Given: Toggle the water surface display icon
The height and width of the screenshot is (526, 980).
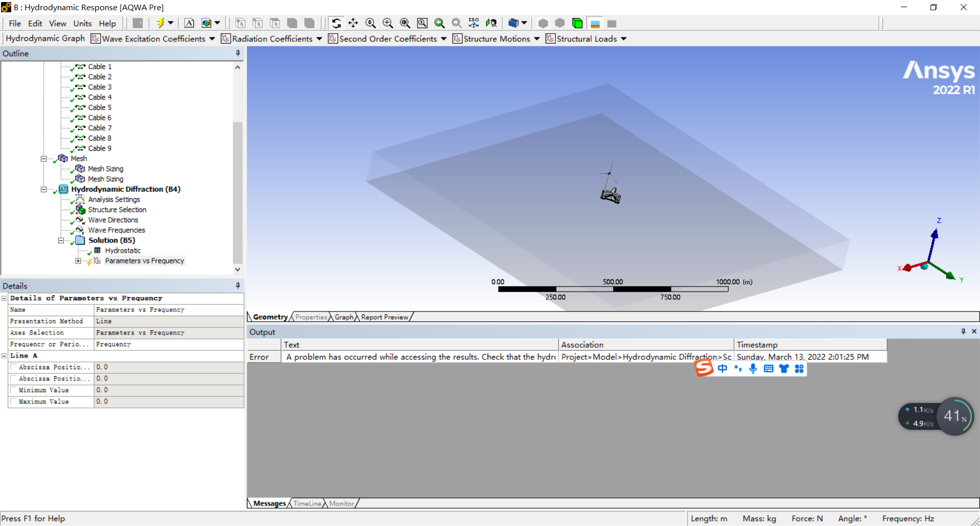Looking at the screenshot, I should click(595, 23).
